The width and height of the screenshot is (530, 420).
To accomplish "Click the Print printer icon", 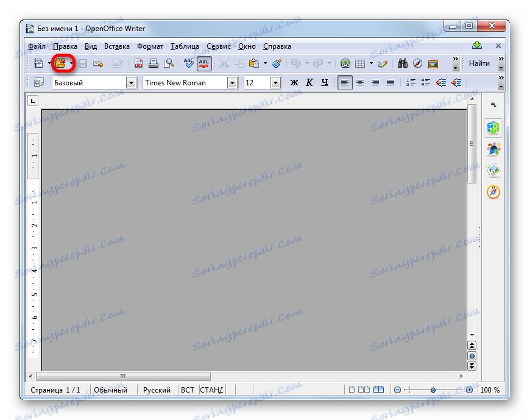I will pyautogui.click(x=154, y=63).
